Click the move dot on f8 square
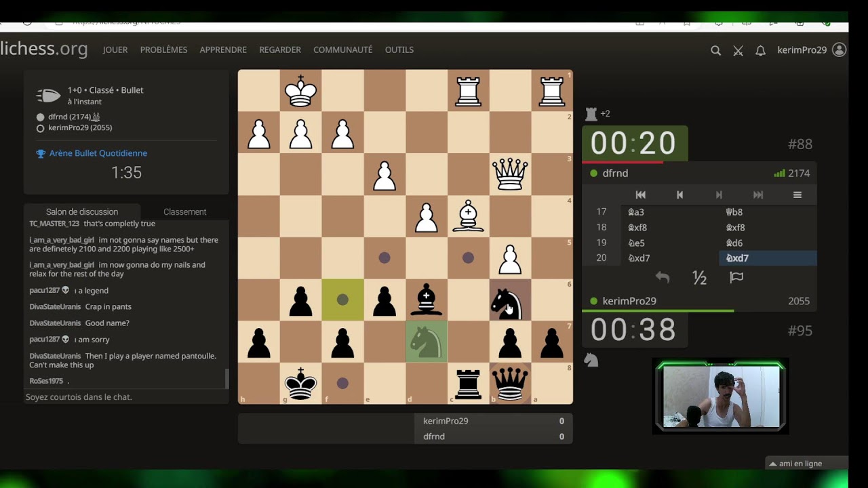 342,383
